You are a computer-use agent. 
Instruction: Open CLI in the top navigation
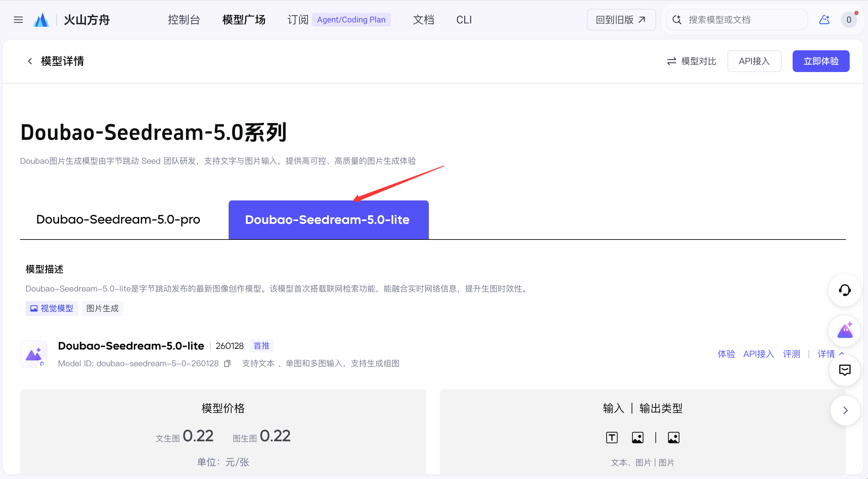click(x=464, y=20)
